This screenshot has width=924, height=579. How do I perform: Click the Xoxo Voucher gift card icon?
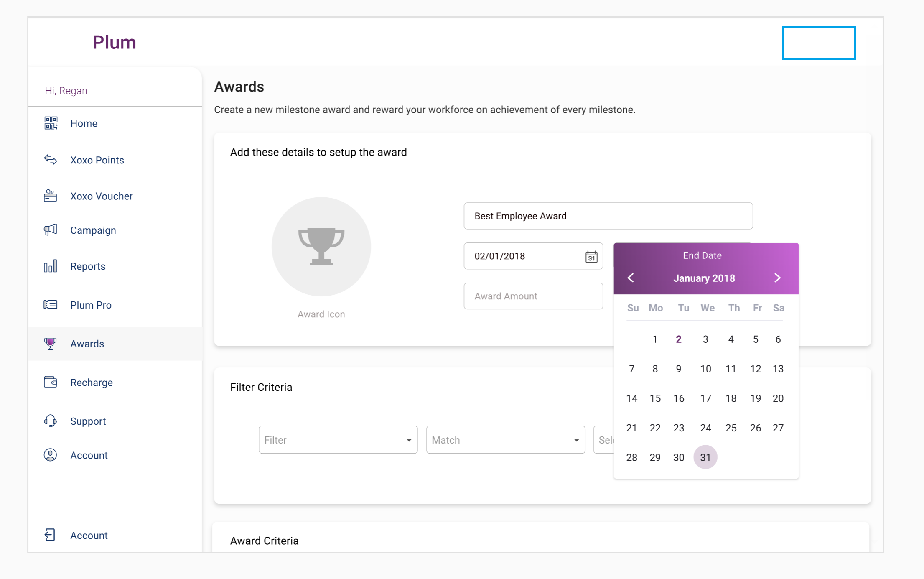[51, 196]
